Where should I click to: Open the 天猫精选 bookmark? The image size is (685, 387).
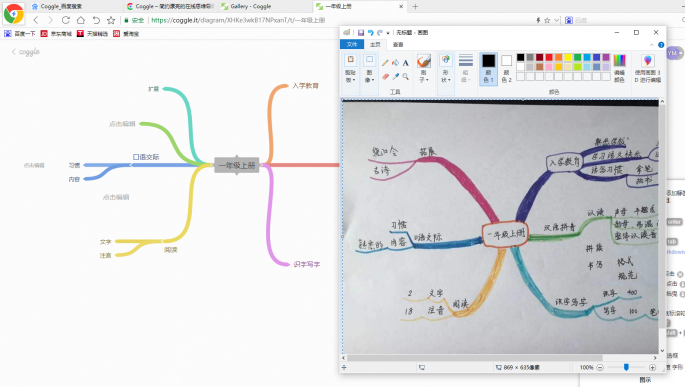(x=92, y=34)
